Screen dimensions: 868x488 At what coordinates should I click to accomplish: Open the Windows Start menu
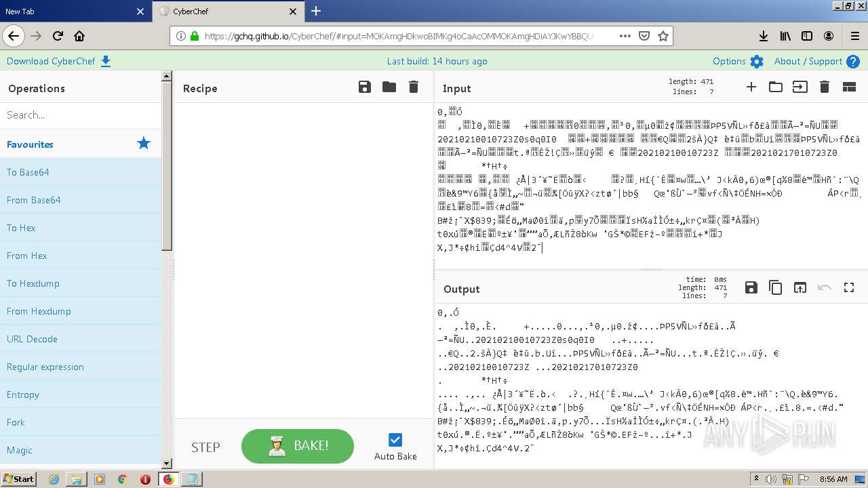pos(18,479)
